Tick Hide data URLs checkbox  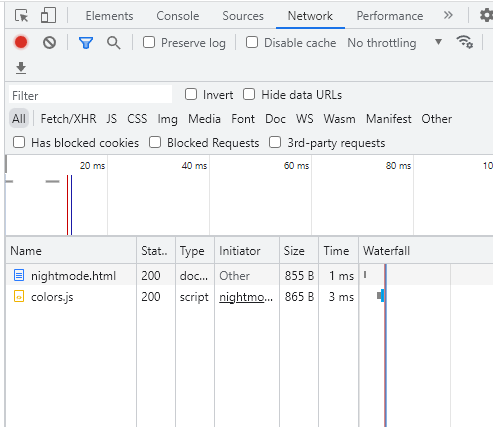249,94
